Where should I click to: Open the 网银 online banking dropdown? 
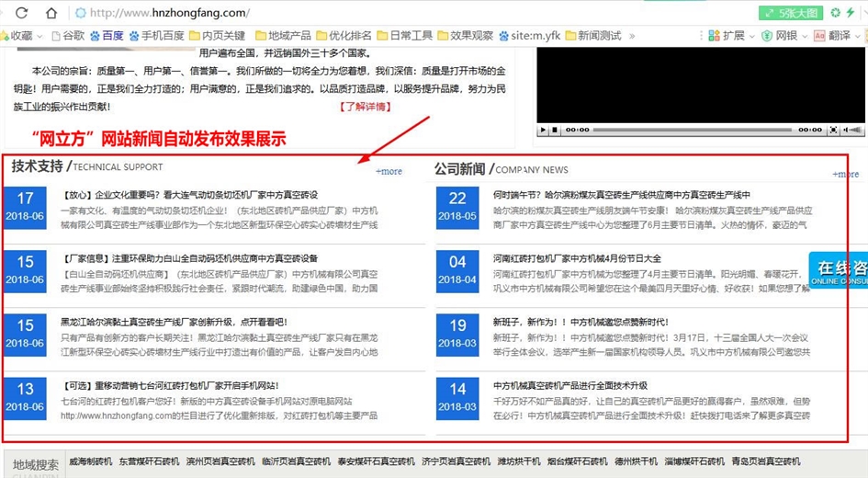pos(784,36)
